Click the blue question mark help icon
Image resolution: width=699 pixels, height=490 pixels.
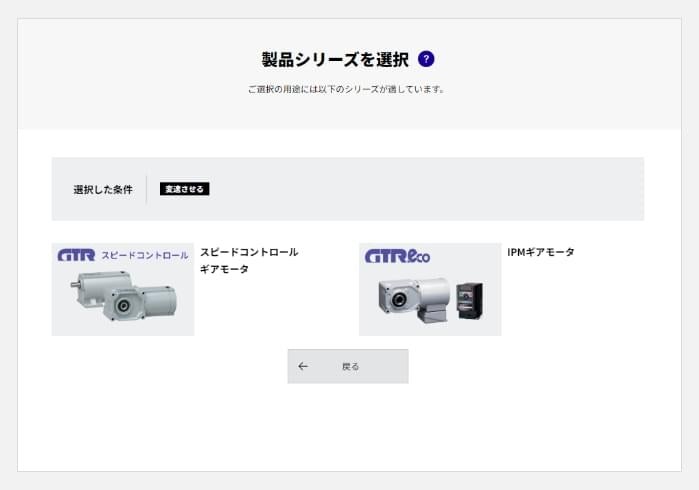pyautogui.click(x=426, y=59)
